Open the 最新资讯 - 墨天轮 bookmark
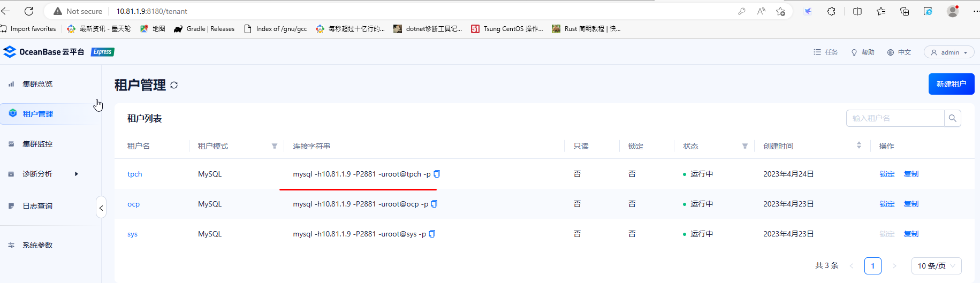The width and height of the screenshot is (980, 283). coord(99,29)
